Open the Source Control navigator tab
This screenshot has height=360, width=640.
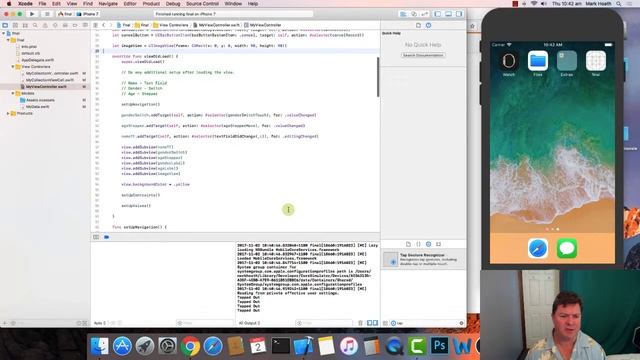pos(15,25)
